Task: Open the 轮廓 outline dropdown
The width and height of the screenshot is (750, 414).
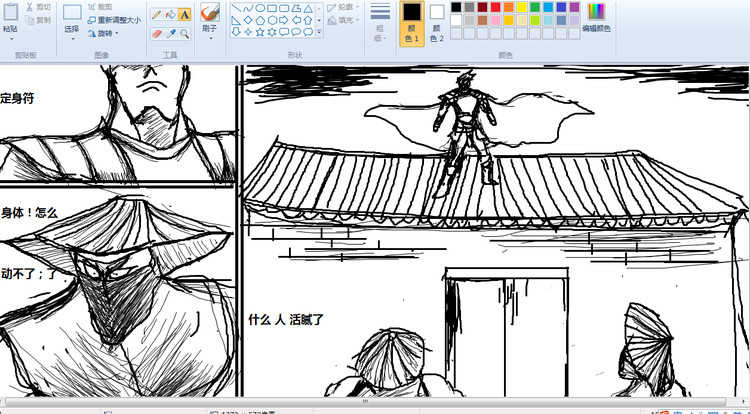Action: pos(345,7)
